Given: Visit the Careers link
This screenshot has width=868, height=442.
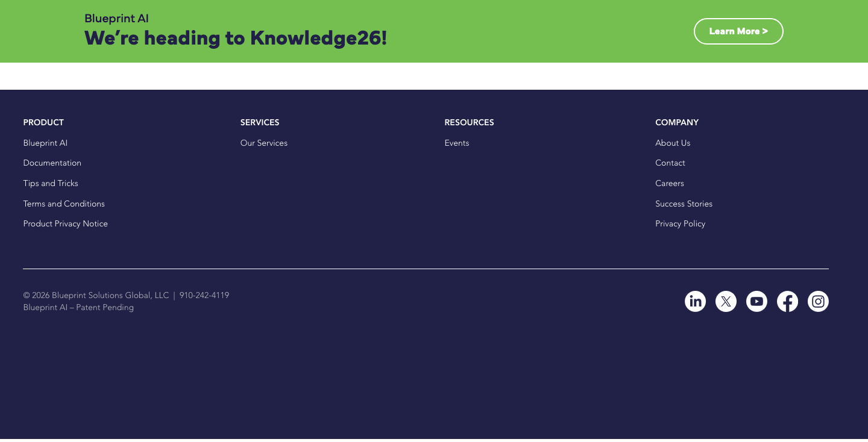Looking at the screenshot, I should [x=670, y=183].
